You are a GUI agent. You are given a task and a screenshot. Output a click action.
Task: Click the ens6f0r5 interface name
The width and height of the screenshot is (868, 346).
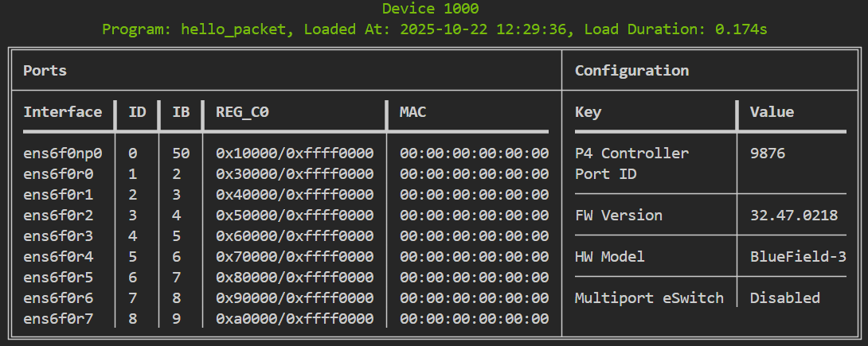(x=58, y=278)
